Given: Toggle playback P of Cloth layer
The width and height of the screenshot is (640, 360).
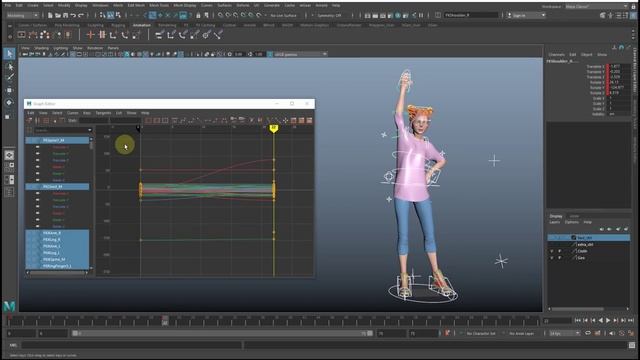Looking at the screenshot, I should [x=559, y=251].
